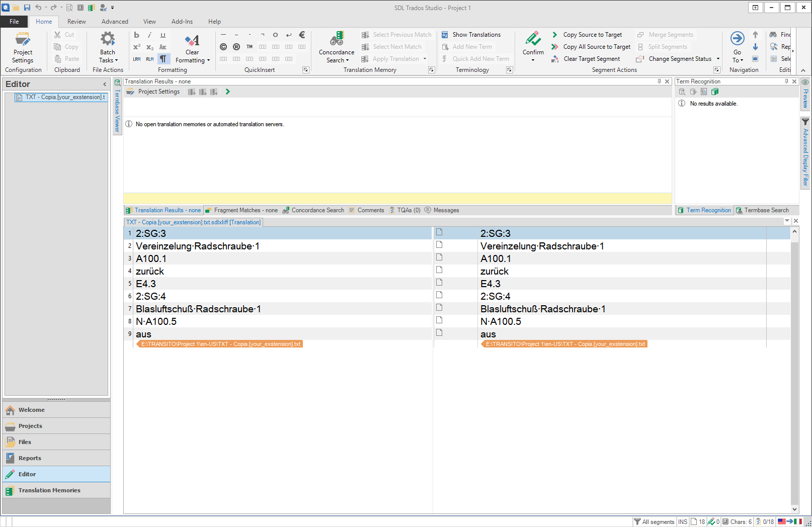Insert the degree symbol from QuickInsert
Viewport: 812px width, 527px height.
pyautogui.click(x=276, y=35)
